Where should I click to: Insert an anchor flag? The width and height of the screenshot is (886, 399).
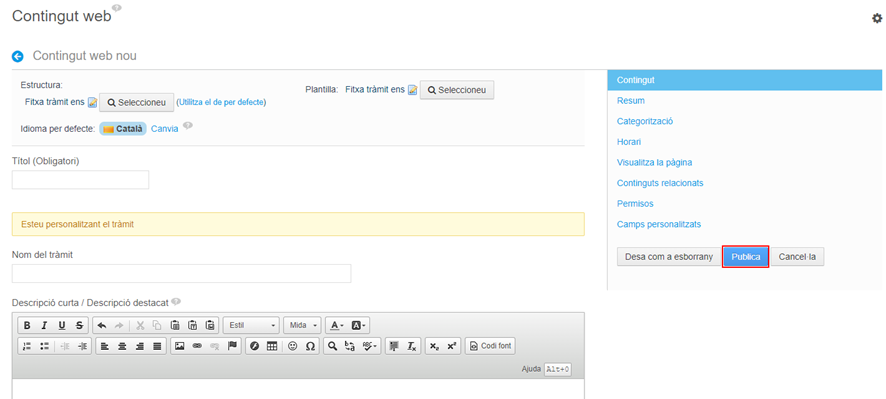pyautogui.click(x=232, y=346)
